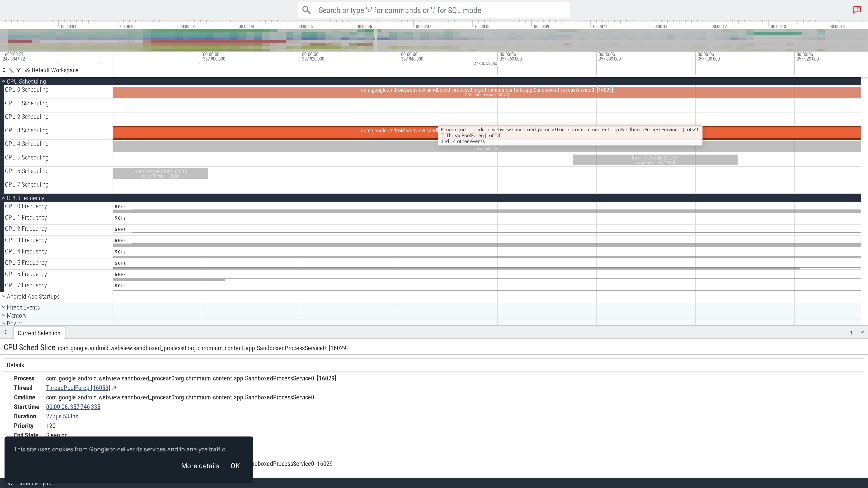Click the CPU 7 Frequency track label
The image size is (868, 488).
[x=26, y=285]
